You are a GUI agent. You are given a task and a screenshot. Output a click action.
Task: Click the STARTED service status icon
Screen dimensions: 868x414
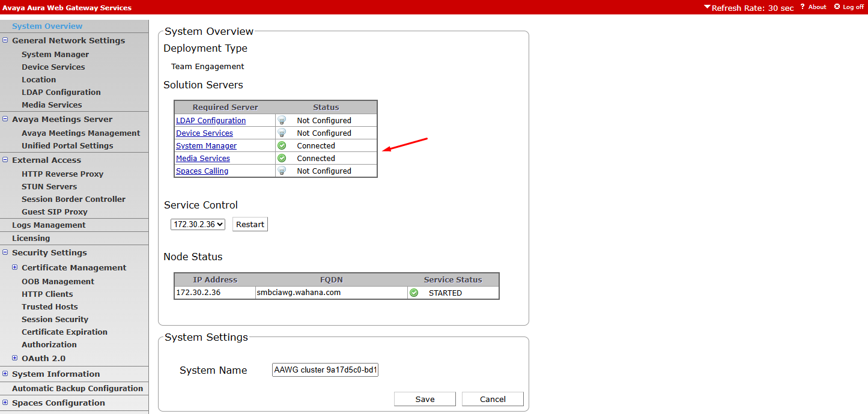(x=414, y=293)
